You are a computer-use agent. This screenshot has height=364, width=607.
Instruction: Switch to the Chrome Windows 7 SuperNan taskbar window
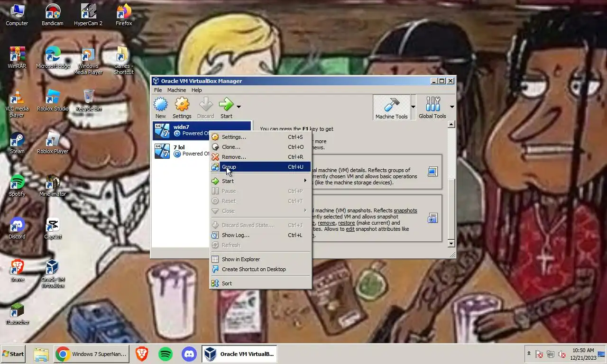pyautogui.click(x=92, y=354)
